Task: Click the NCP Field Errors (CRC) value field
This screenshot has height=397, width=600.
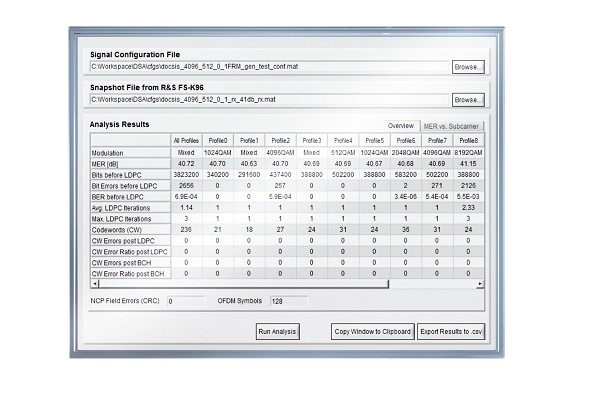Action: (186, 301)
